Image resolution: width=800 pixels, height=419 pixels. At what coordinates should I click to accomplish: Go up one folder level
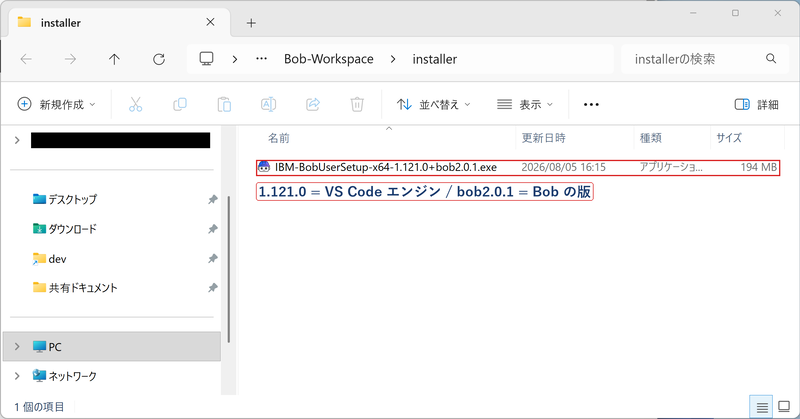tap(114, 59)
